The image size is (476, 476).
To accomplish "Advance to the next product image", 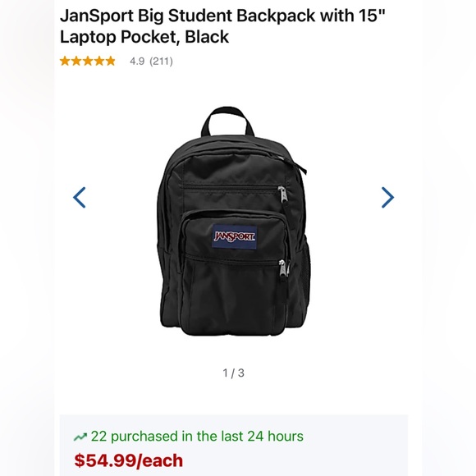I will 387,197.
